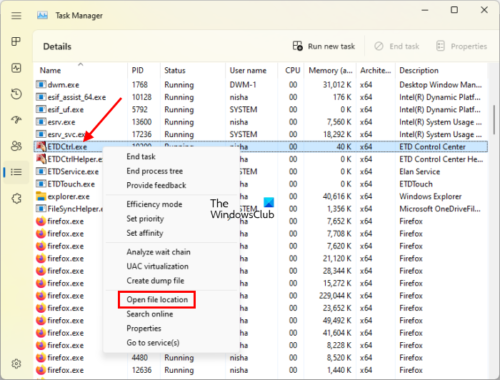500x380 pixels.
Task: Open the Startup apps page icon
Action: pyautogui.click(x=16, y=120)
